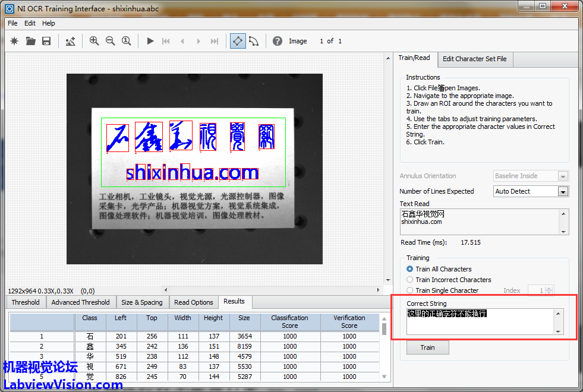Click the first boxed character 石 in image
This screenshot has height=392, width=583.
118,138
